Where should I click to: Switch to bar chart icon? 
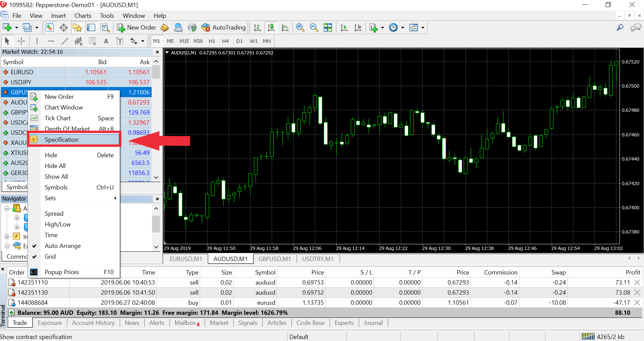257,28
